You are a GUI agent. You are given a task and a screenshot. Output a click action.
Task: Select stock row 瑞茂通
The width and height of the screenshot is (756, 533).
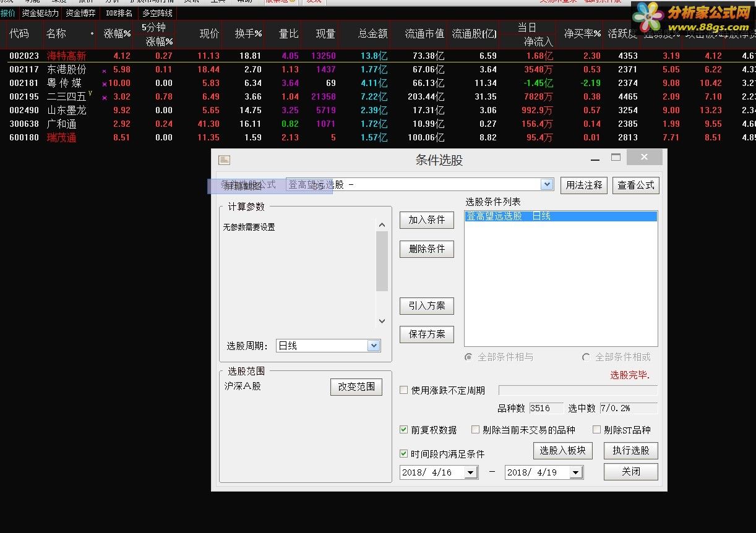[x=378, y=137]
